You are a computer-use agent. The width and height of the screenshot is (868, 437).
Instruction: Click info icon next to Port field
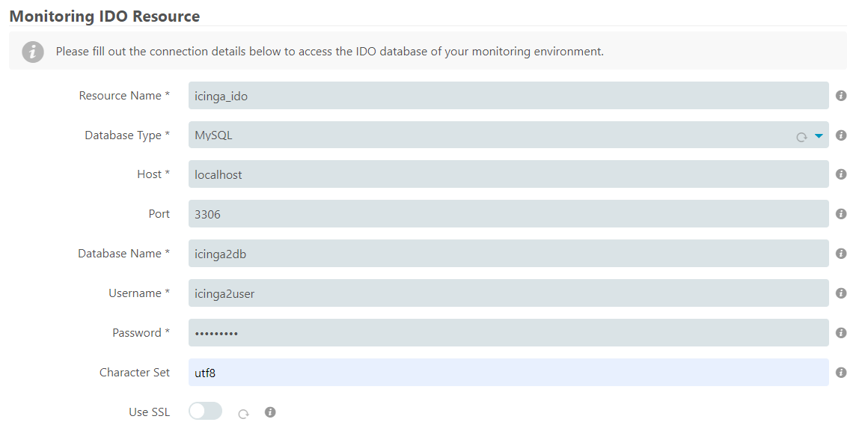click(x=841, y=214)
